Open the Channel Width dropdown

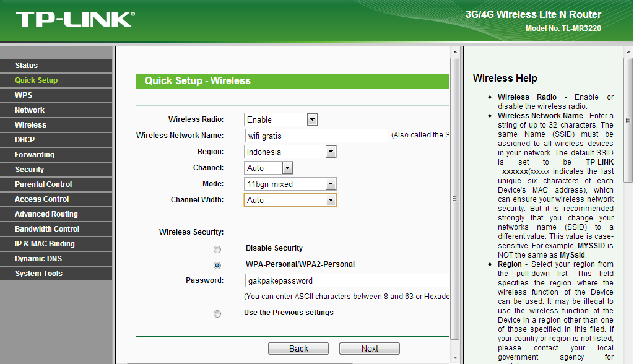331,199
